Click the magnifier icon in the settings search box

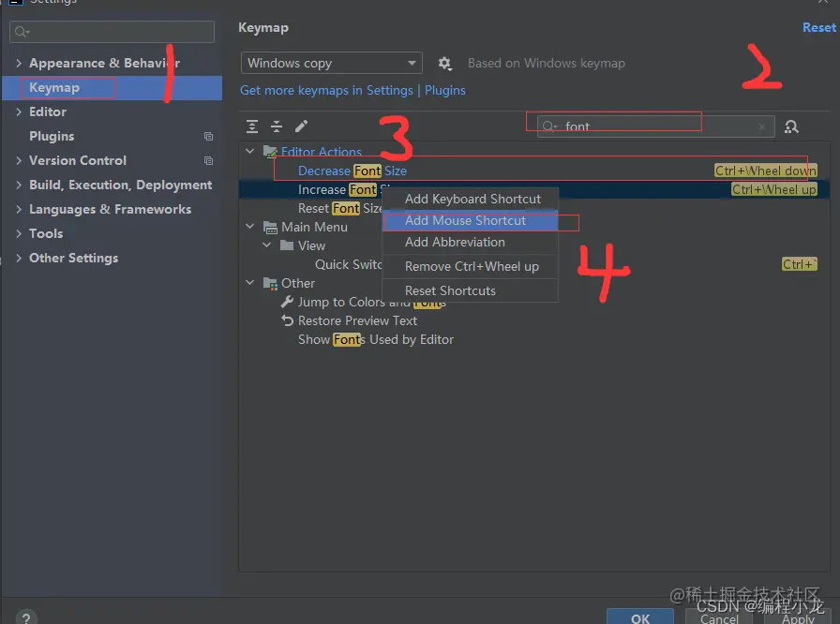click(x=22, y=32)
